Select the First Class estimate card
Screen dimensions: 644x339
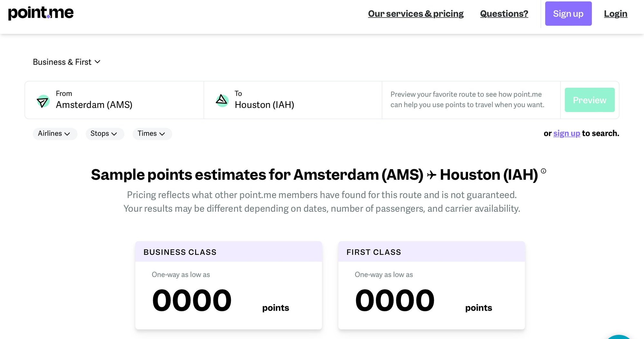pos(431,285)
